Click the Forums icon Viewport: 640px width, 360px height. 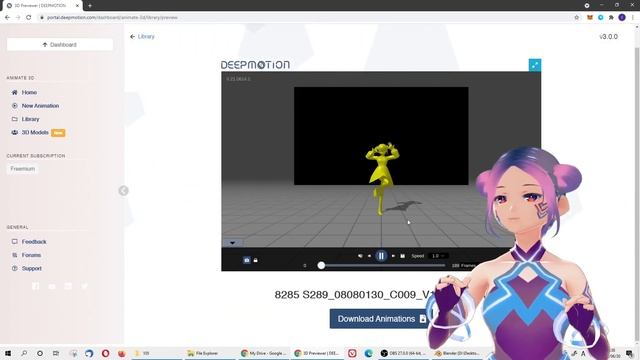click(x=15, y=255)
